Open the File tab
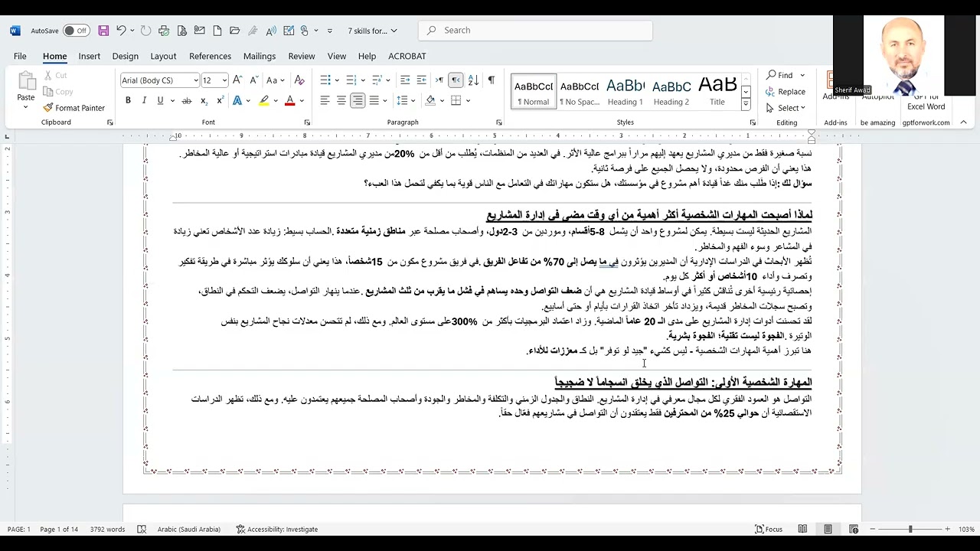Image resolution: width=980 pixels, height=551 pixels. tap(20, 56)
